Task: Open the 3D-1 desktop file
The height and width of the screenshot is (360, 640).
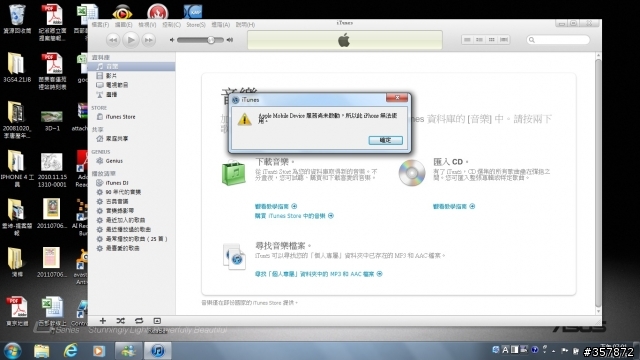Action: click(52, 120)
